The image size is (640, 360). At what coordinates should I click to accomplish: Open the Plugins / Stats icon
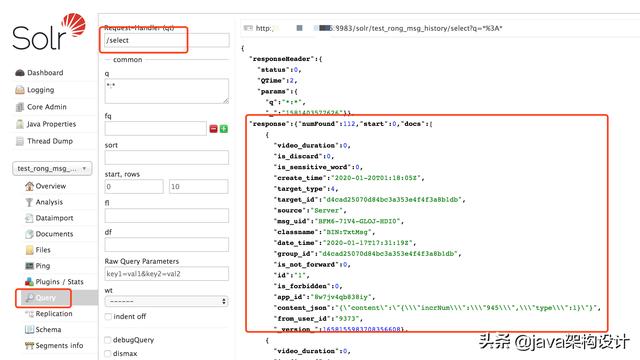[x=29, y=282]
